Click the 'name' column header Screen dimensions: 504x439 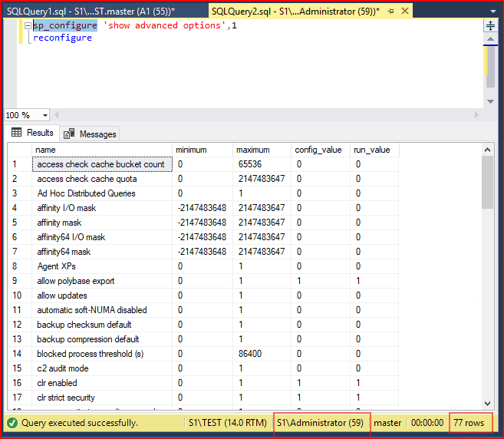[x=45, y=150]
